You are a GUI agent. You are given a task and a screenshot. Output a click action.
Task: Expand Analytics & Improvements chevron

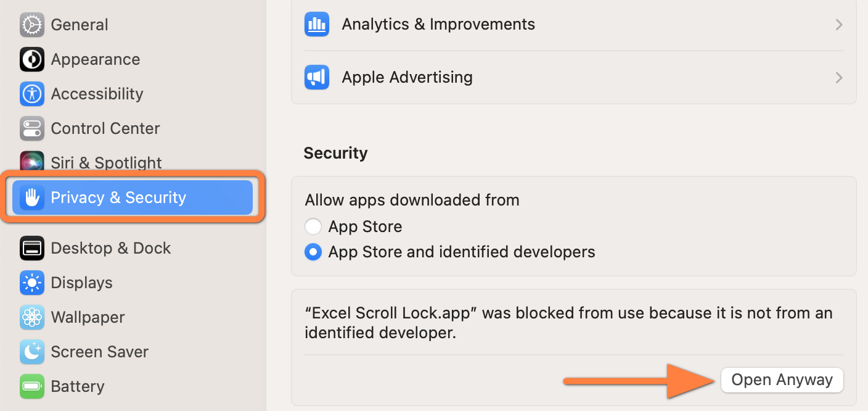click(838, 25)
